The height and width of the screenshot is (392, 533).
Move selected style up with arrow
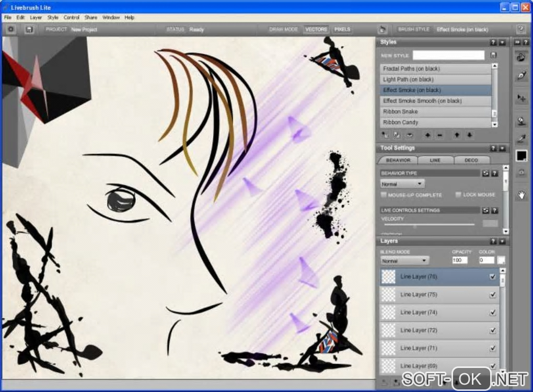point(457,135)
